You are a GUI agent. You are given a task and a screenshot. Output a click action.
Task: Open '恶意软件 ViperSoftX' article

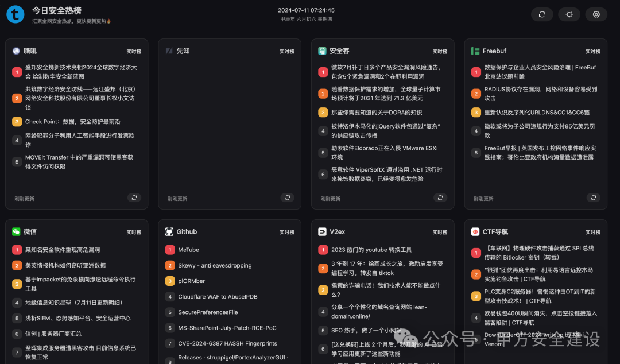pos(387,174)
